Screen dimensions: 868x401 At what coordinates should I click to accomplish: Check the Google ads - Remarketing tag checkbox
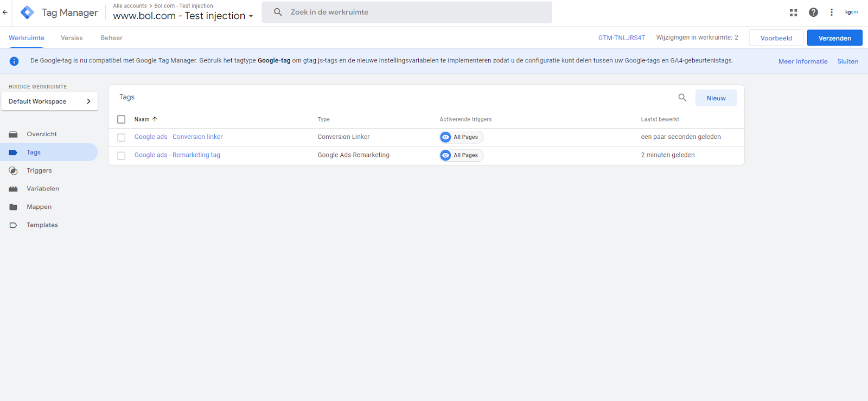(122, 156)
